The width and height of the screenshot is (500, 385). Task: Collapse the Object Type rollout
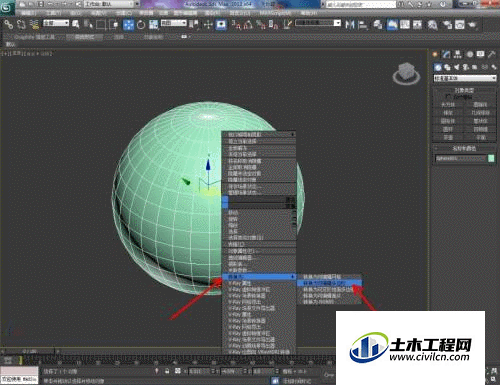[x=464, y=90]
